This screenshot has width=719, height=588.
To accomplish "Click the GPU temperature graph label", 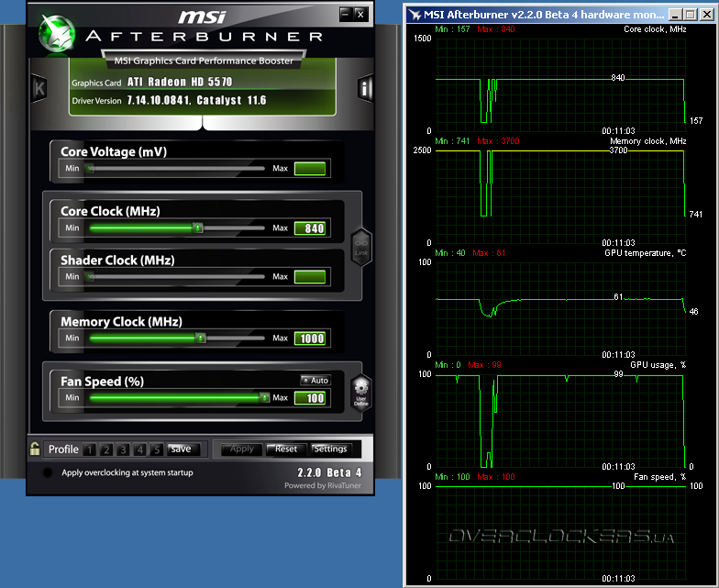I will click(x=646, y=253).
